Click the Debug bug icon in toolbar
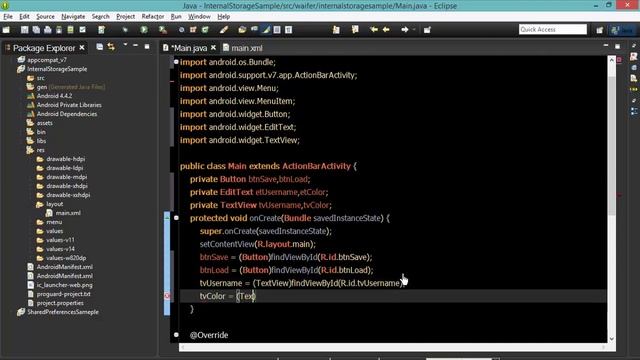Image resolution: width=640 pixels, height=360 pixels. click(x=125, y=30)
